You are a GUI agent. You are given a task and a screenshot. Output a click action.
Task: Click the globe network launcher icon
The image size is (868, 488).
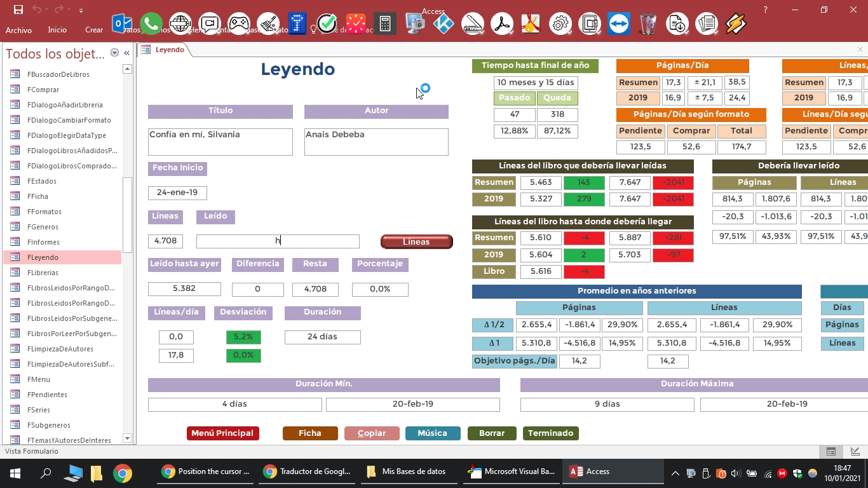click(x=180, y=24)
